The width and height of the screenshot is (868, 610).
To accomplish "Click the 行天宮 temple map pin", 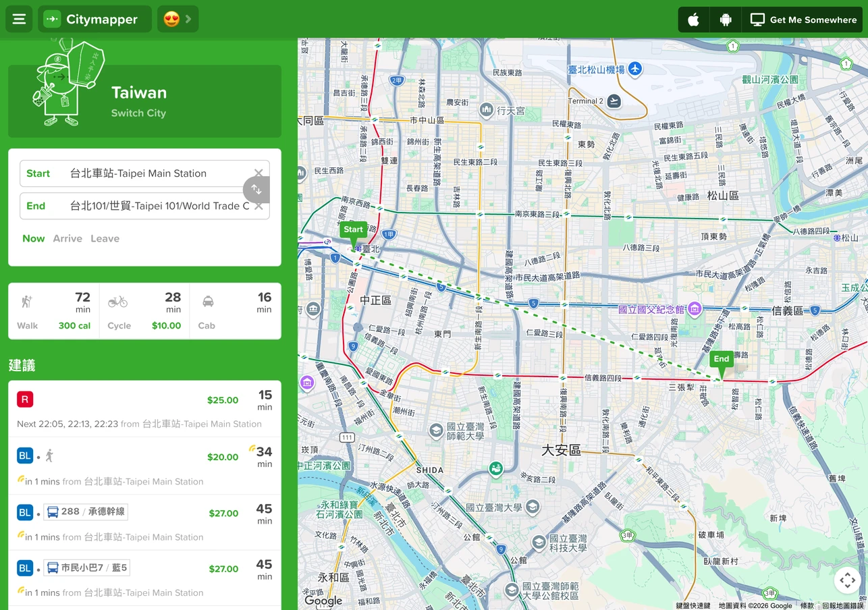I will 486,110.
